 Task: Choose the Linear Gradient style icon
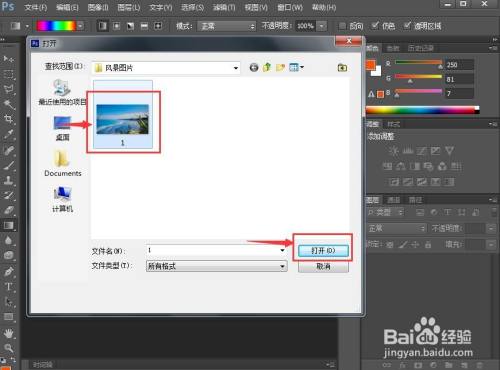click(x=103, y=26)
